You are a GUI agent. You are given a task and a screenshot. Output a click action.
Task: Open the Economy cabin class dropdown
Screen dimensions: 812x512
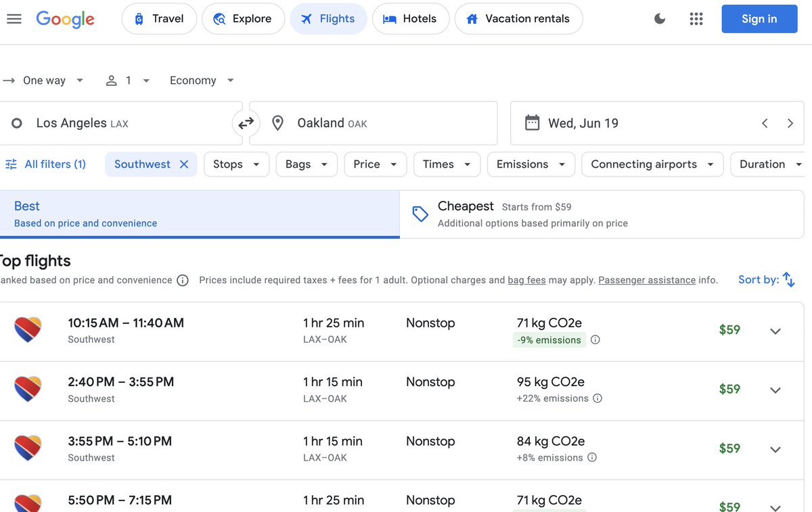click(x=202, y=80)
